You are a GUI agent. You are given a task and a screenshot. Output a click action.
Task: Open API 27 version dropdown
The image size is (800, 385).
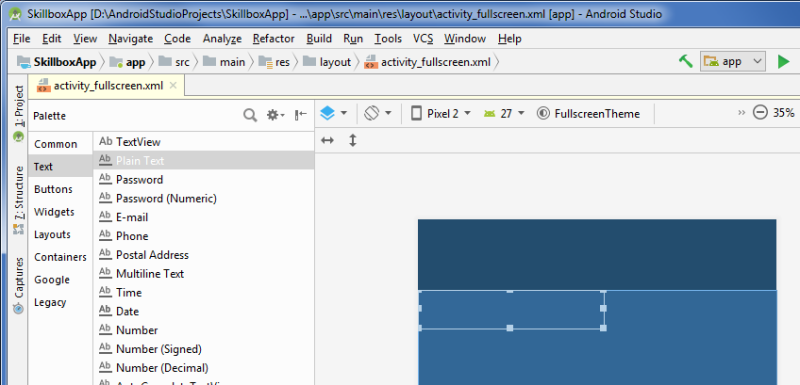point(504,113)
